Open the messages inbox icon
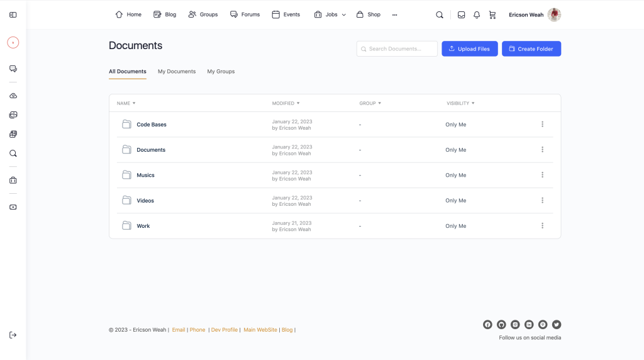644x360 pixels. 461,14
